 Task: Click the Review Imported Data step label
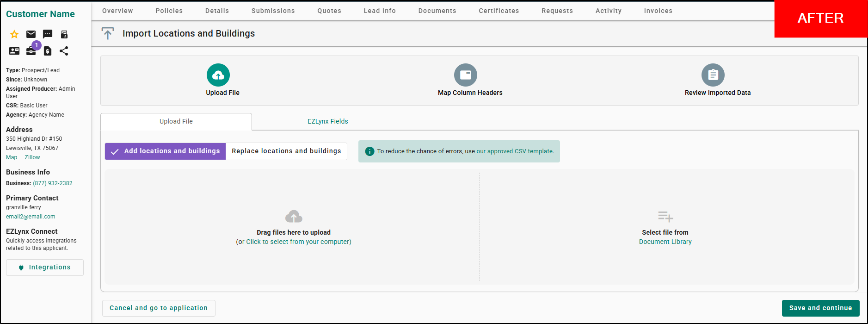[718, 93]
